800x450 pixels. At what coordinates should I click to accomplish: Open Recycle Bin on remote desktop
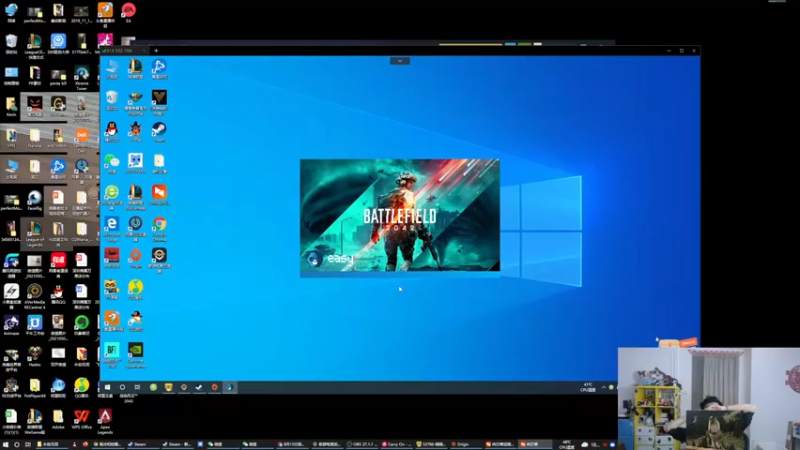point(112,99)
